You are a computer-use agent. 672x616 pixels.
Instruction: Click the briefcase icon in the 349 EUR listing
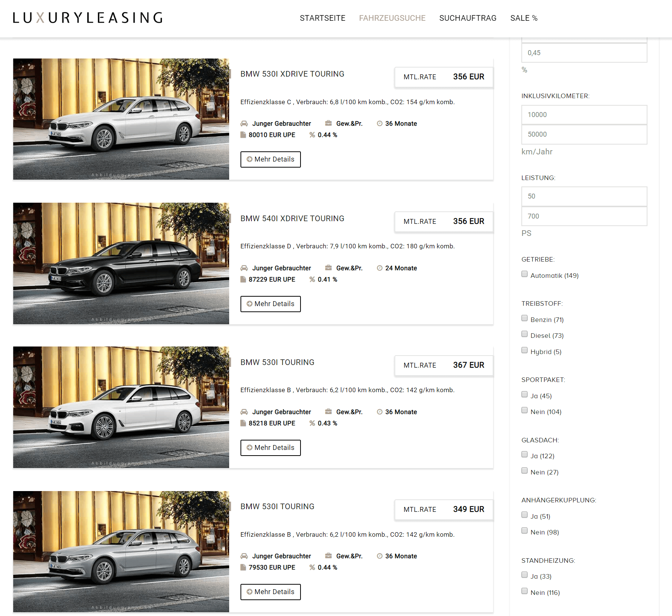click(x=328, y=556)
